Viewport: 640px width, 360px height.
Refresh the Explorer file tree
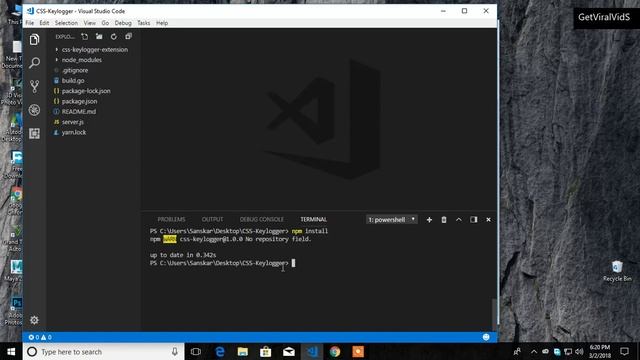(x=114, y=37)
